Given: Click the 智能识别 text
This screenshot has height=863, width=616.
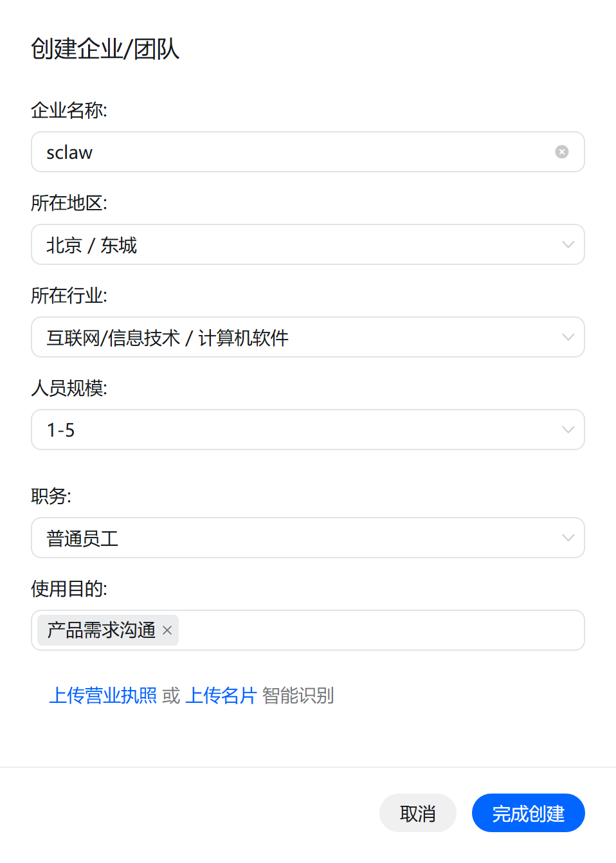Looking at the screenshot, I should (x=298, y=695).
